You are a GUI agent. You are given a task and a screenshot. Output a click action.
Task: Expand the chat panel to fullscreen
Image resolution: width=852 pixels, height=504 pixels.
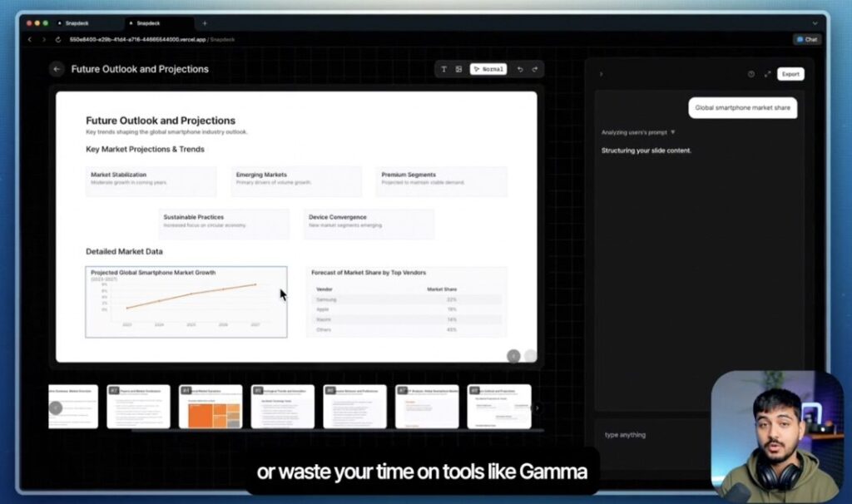(767, 74)
